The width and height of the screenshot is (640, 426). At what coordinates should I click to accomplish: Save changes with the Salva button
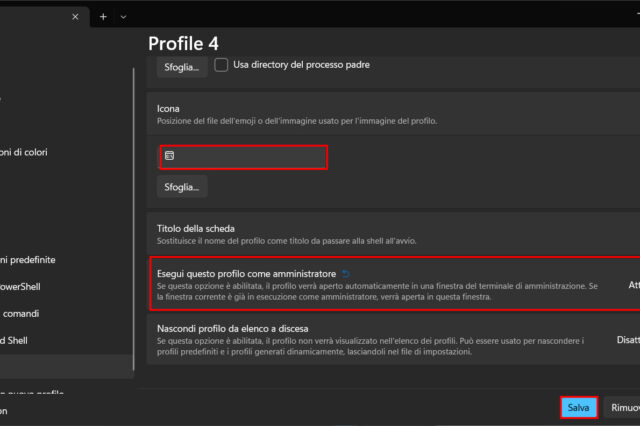[578, 408]
